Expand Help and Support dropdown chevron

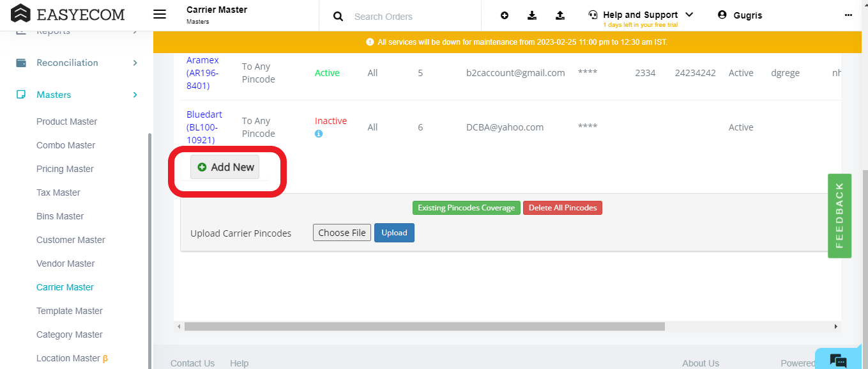689,15
